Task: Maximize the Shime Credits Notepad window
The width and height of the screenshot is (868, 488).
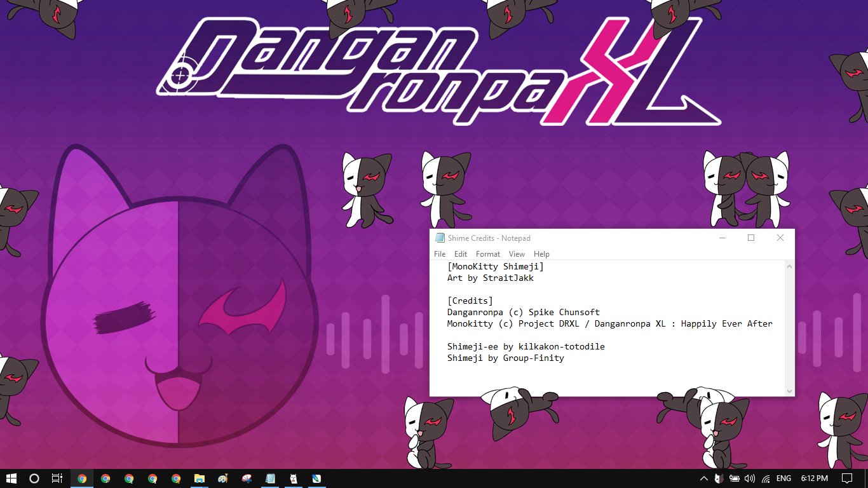Action: pyautogui.click(x=751, y=238)
